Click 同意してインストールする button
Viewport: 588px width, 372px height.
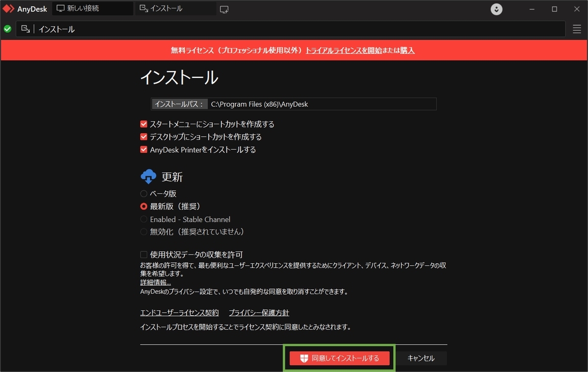pyautogui.click(x=340, y=358)
